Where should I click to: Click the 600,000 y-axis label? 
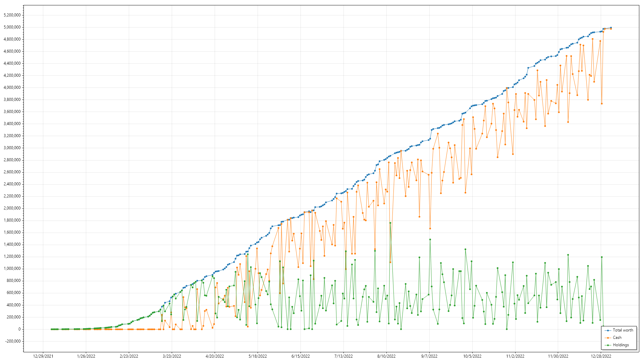pos(14,293)
